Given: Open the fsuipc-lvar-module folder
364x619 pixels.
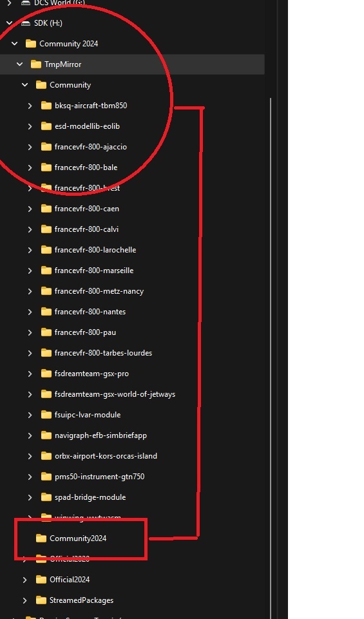Looking at the screenshot, I should coord(88,415).
